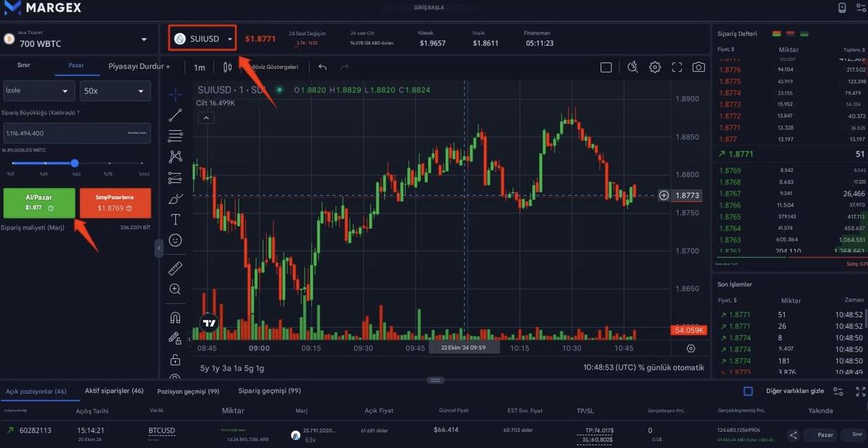868x448 pixels.
Task: Open the Fibonacci retracement tool group
Action: point(175,135)
